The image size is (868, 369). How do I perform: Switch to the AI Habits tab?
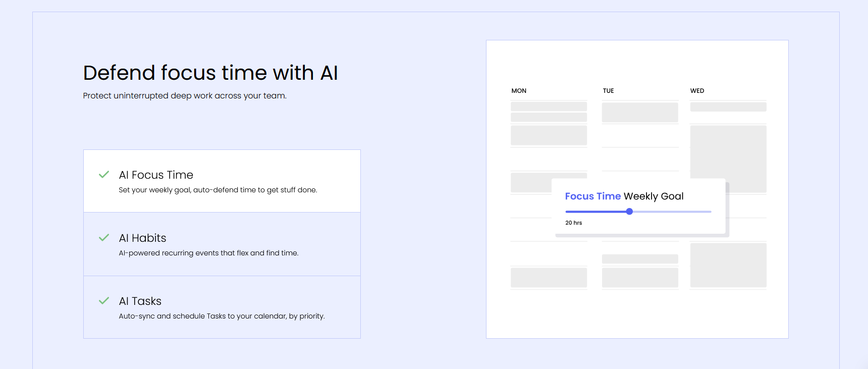pos(222,244)
